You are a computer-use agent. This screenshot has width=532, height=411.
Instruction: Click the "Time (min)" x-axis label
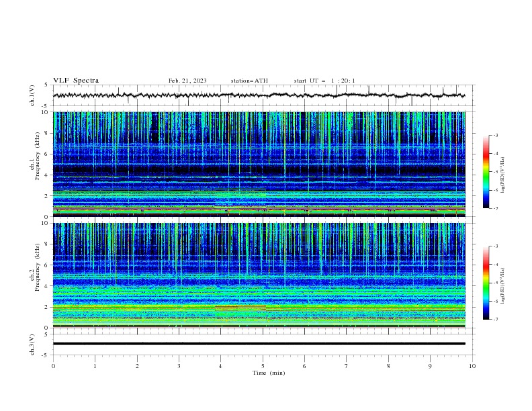(269, 373)
